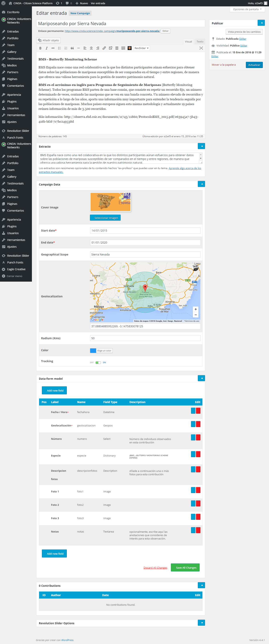Click red delete button for Geolocalización field
Viewport: 269px width, 644px height.
click(198, 424)
